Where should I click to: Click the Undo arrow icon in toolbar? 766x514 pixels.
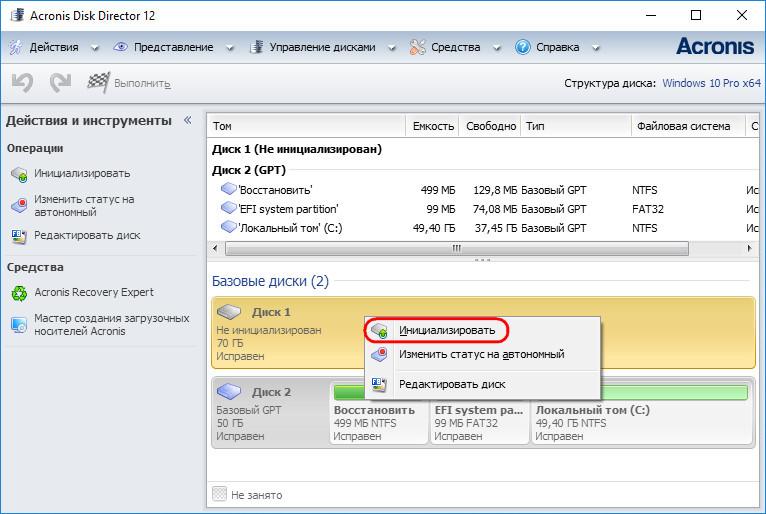coord(22,83)
